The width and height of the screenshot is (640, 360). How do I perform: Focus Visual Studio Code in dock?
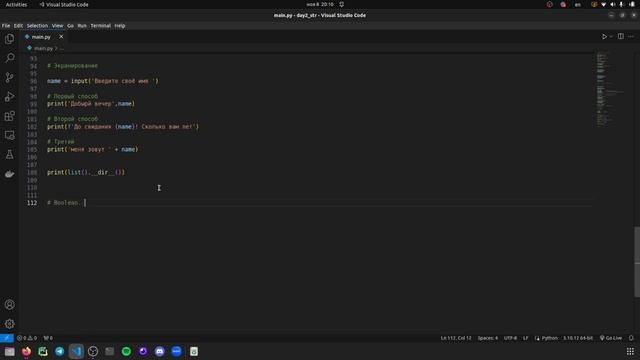[x=76, y=351]
